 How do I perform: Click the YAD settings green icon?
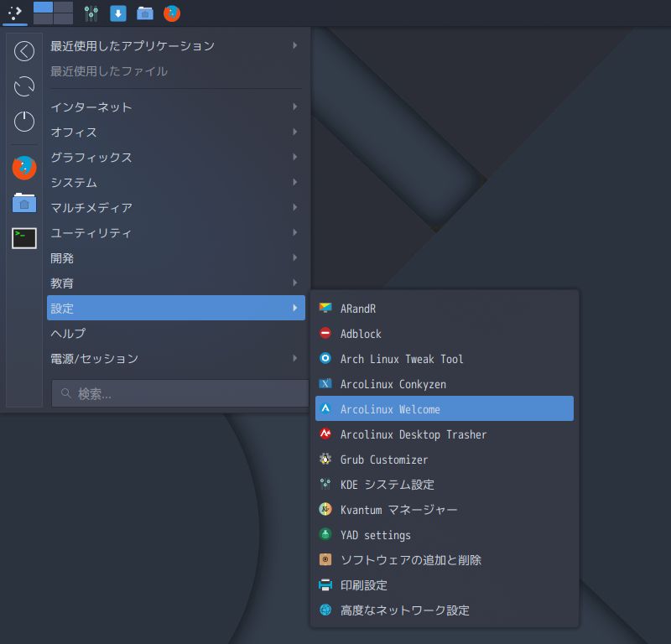click(x=325, y=534)
